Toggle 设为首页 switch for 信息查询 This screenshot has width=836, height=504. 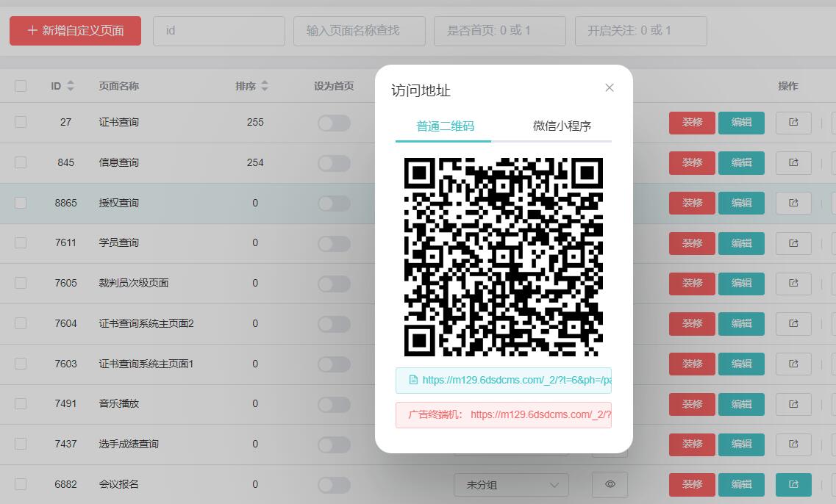point(335,162)
